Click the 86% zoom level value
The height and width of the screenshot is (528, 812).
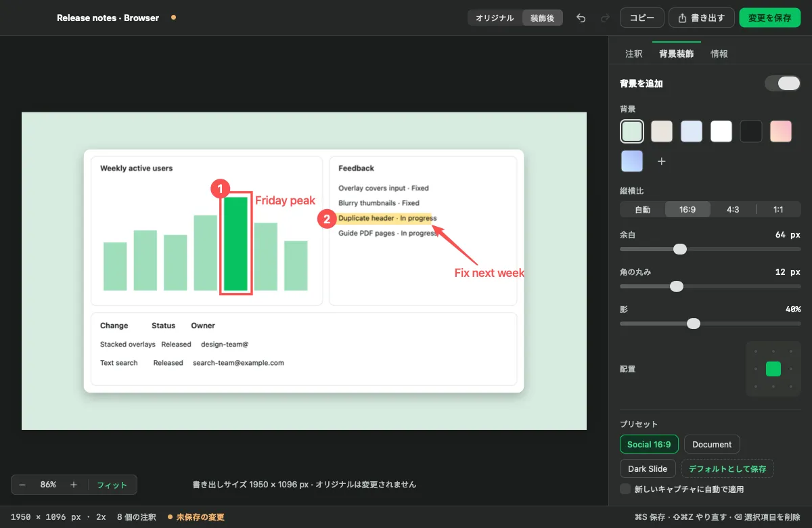coord(48,485)
